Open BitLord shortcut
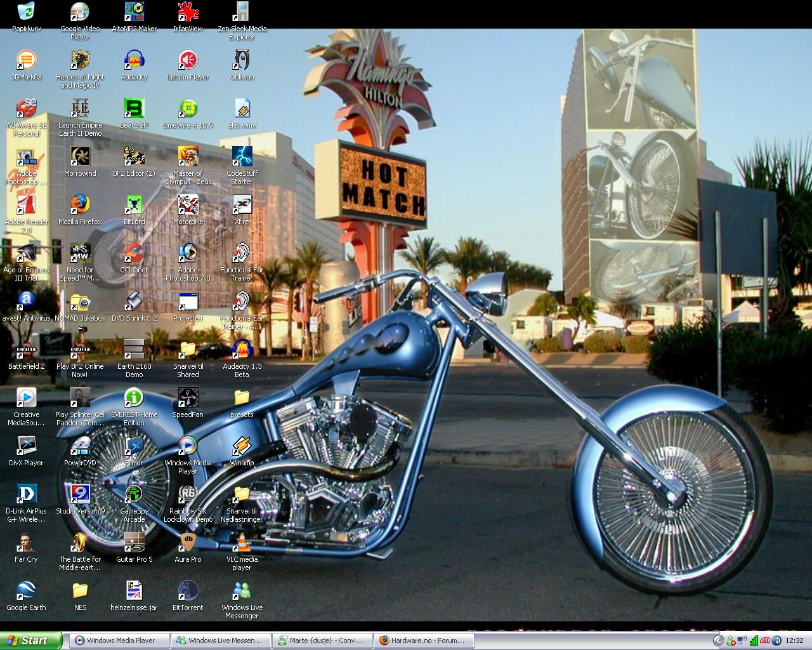 134,209
